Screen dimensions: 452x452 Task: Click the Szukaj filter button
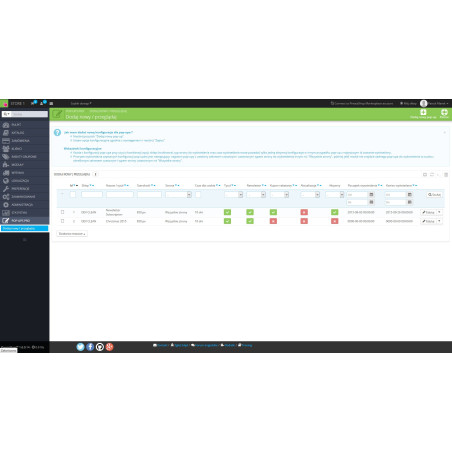434,195
